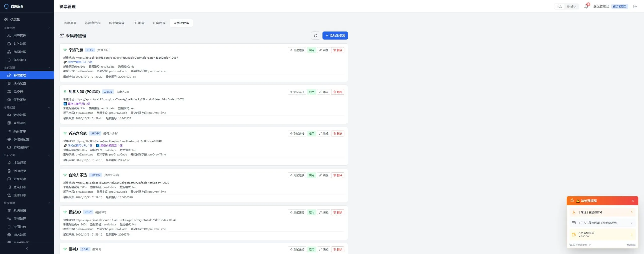Click the logout icon in top bar
Screen dimensions: 644x254
coord(635,6)
